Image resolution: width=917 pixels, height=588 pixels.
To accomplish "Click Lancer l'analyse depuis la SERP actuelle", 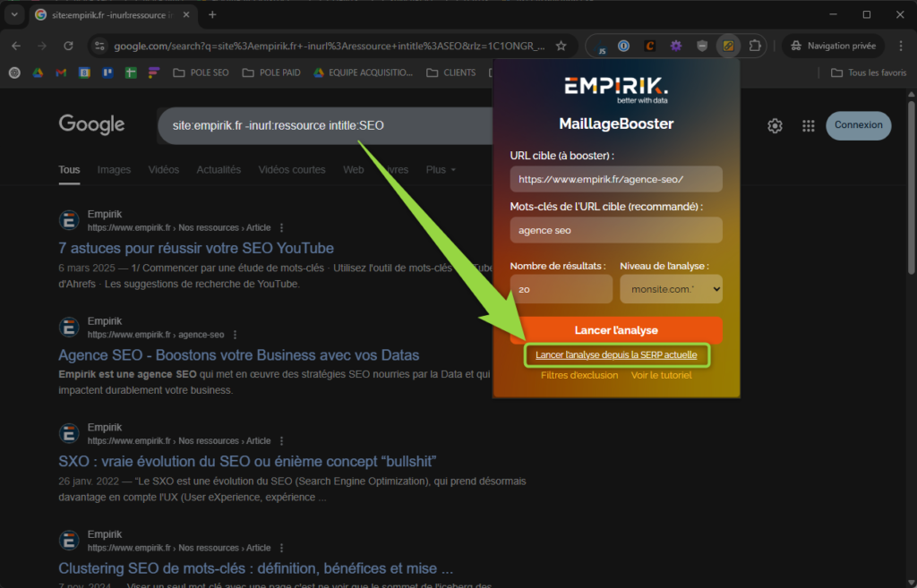I will pyautogui.click(x=616, y=354).
